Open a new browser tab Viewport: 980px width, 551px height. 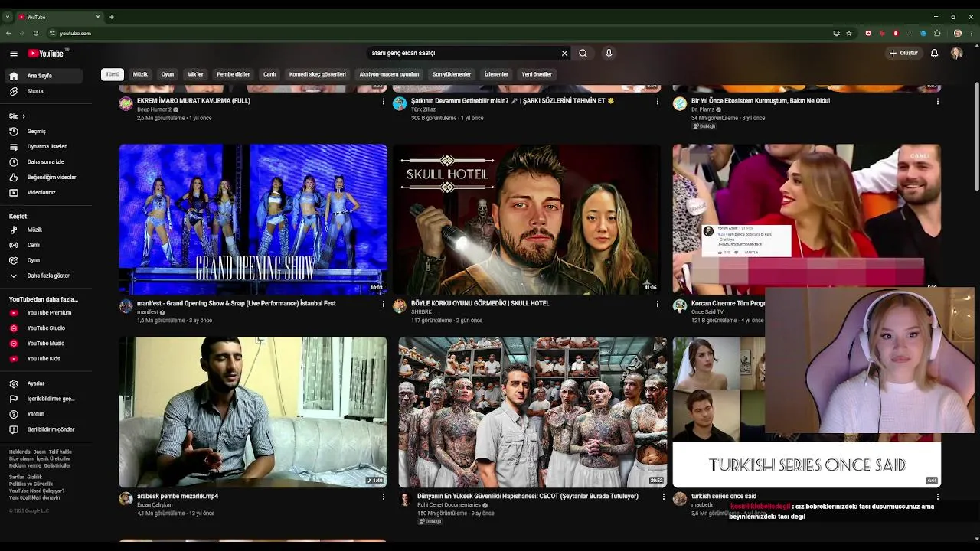(112, 16)
